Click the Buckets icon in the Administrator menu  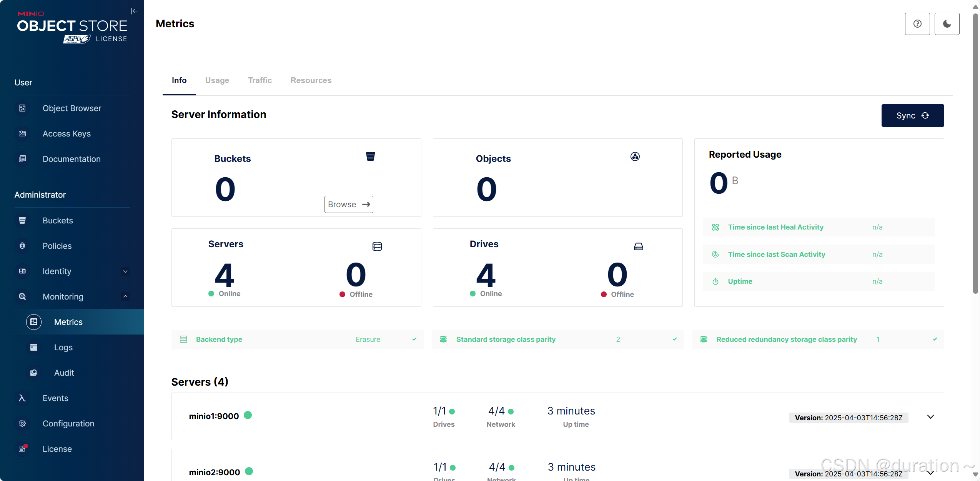tap(22, 221)
